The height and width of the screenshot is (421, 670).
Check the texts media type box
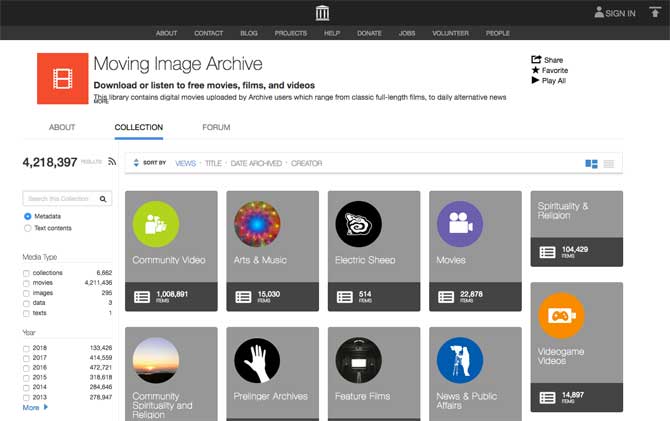(26, 314)
